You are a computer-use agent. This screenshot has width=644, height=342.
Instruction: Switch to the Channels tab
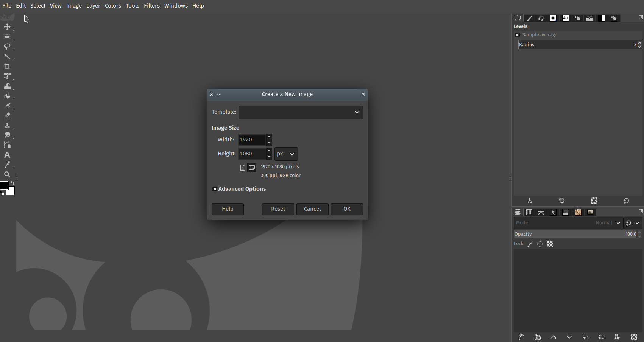529,212
